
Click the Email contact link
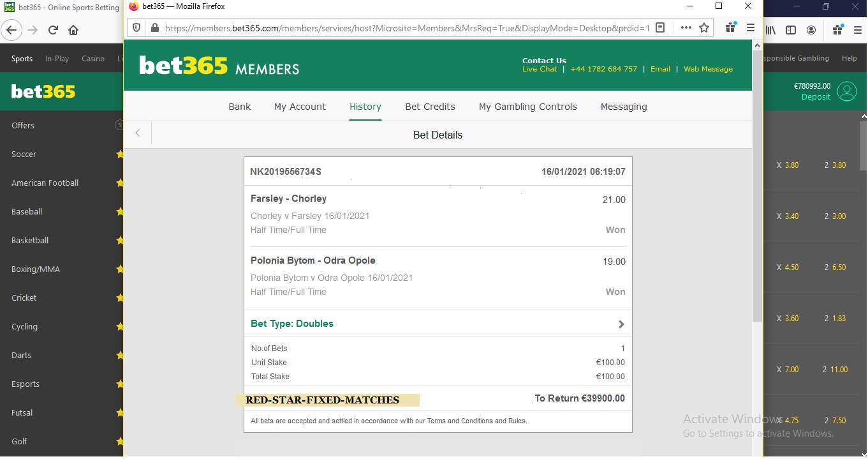click(660, 69)
